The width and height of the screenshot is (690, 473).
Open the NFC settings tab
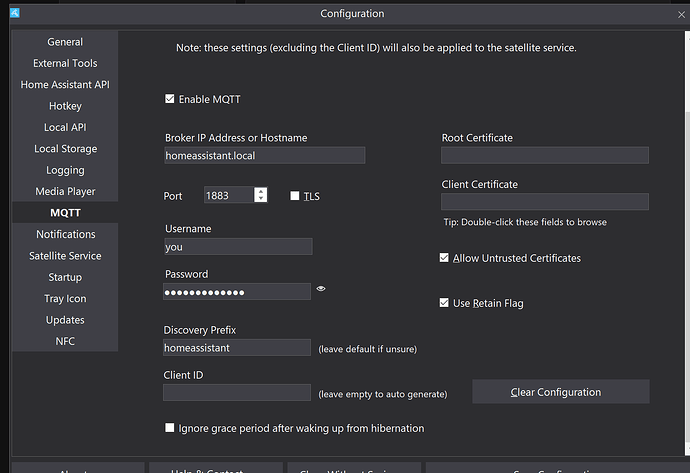(65, 341)
